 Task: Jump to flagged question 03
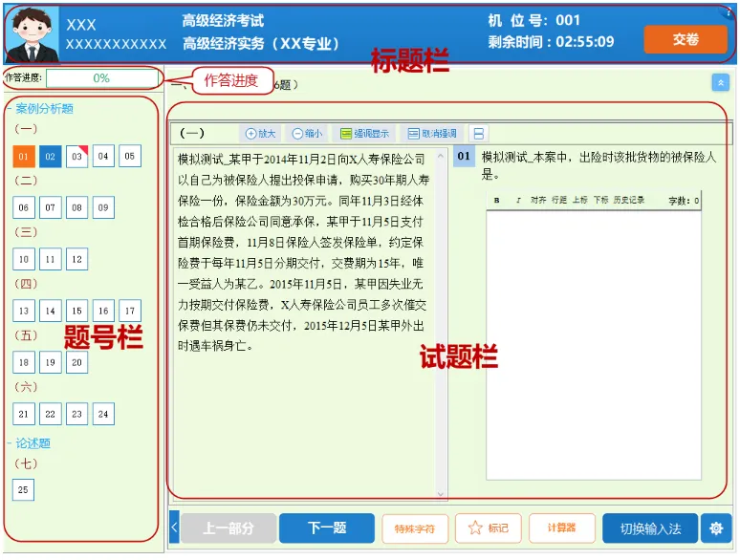(76, 156)
